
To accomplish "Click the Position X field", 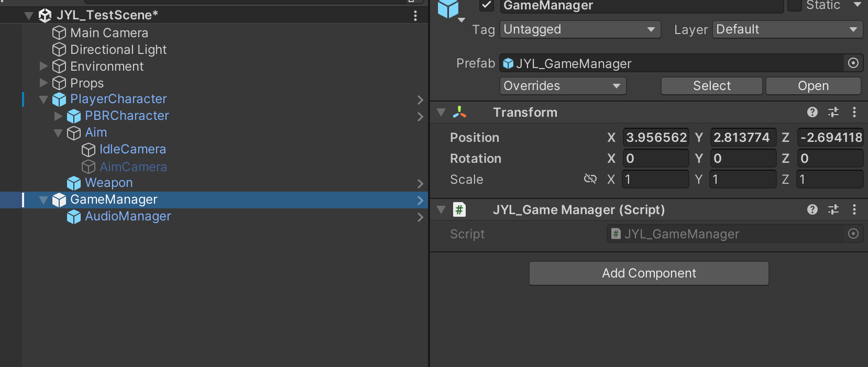I will click(655, 137).
